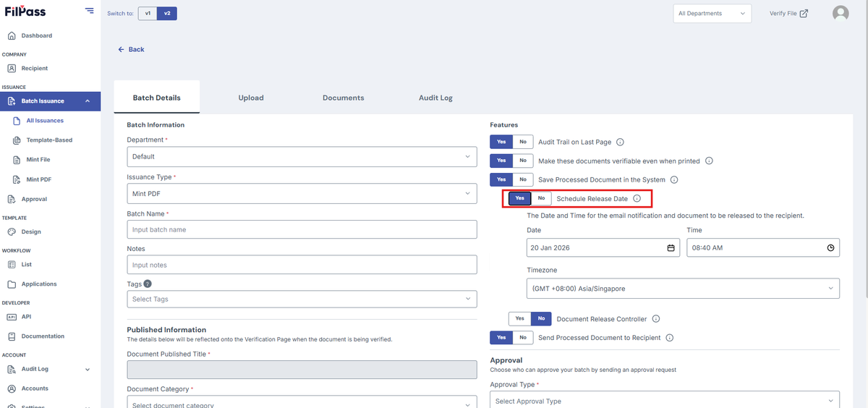Viewport: 868px width, 408px height.
Task: Click the Approval sidebar icon
Action: [x=12, y=199]
